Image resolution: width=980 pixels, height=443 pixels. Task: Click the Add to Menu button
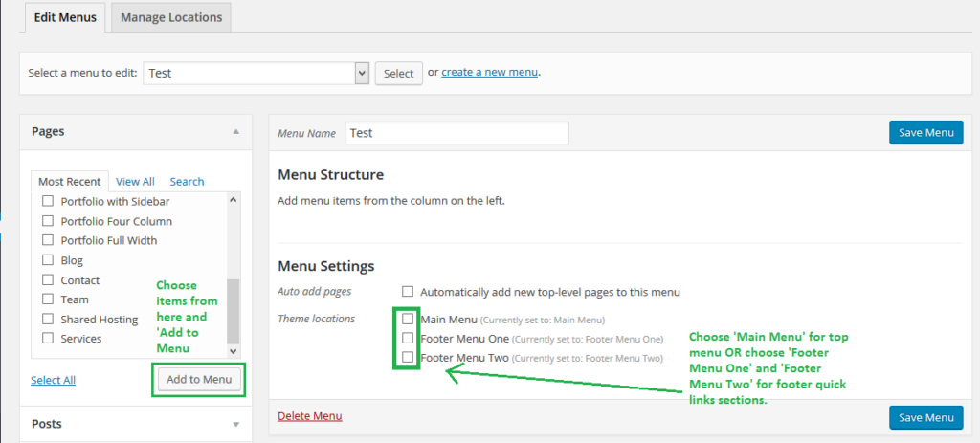point(199,380)
